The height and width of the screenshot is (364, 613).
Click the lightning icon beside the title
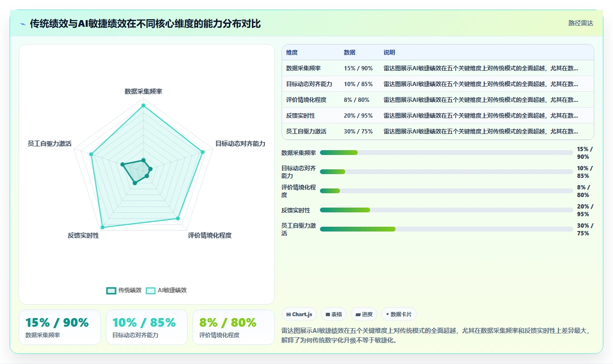coord(23,23)
